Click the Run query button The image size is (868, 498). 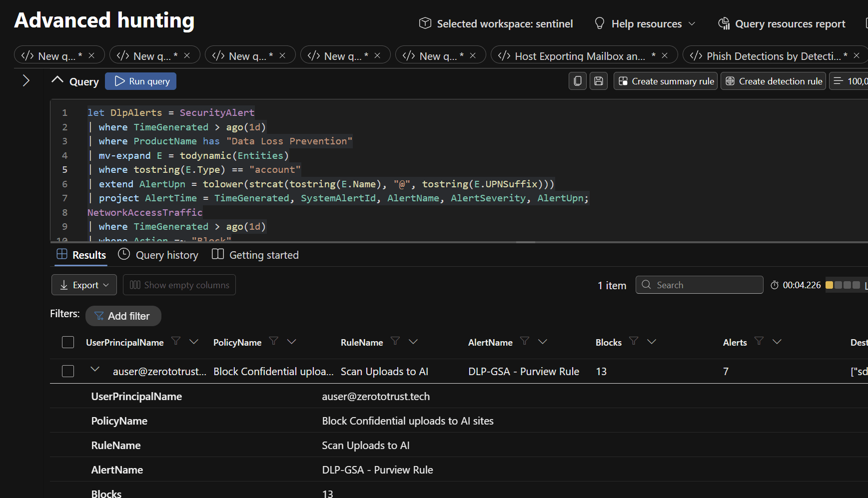(x=140, y=81)
